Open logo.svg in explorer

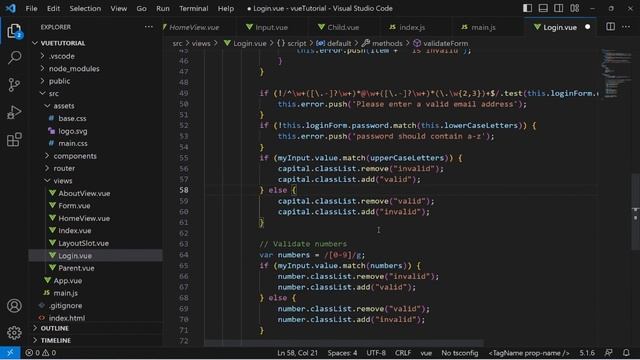[73, 131]
